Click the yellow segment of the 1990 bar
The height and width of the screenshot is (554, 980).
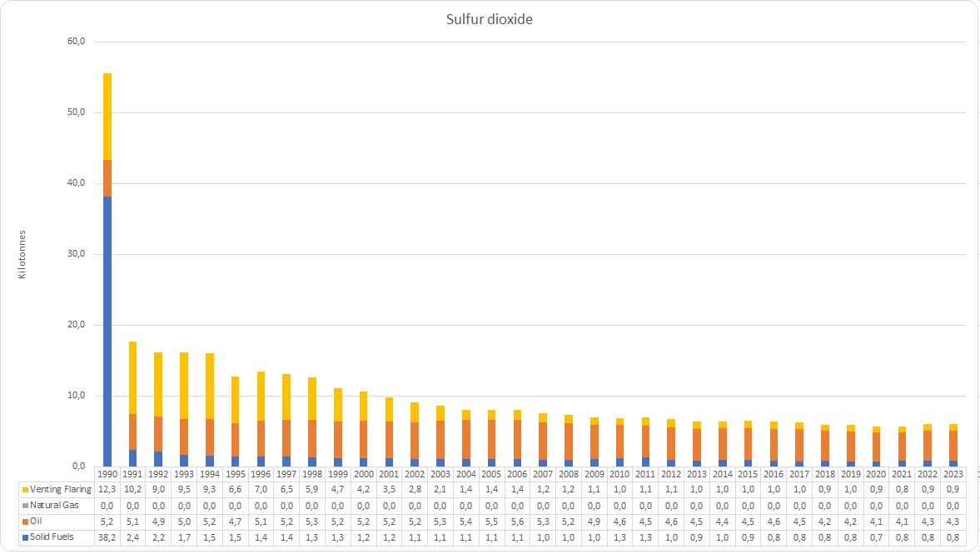[107, 117]
